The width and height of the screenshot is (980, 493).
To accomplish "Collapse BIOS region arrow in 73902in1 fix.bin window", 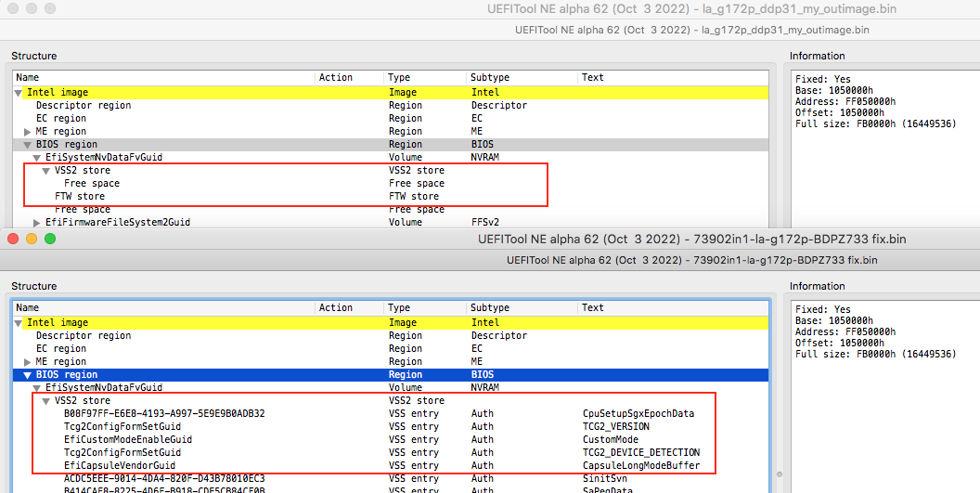I will 28,375.
